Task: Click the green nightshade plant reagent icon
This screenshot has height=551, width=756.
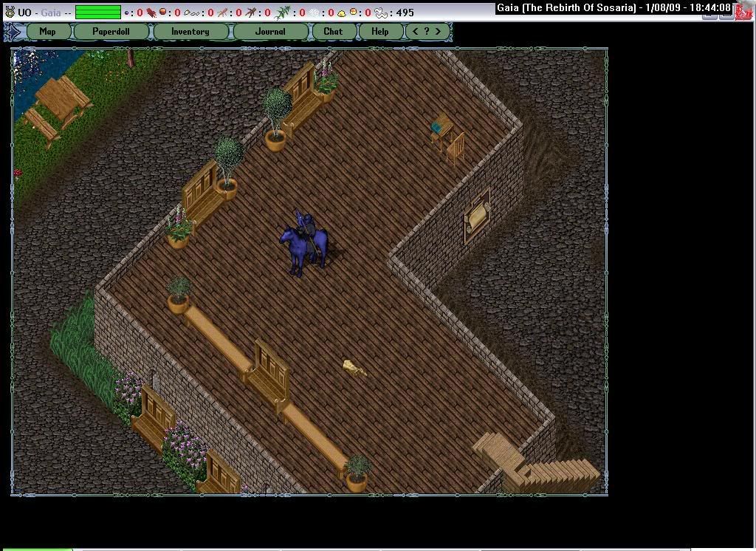Action: pos(282,13)
